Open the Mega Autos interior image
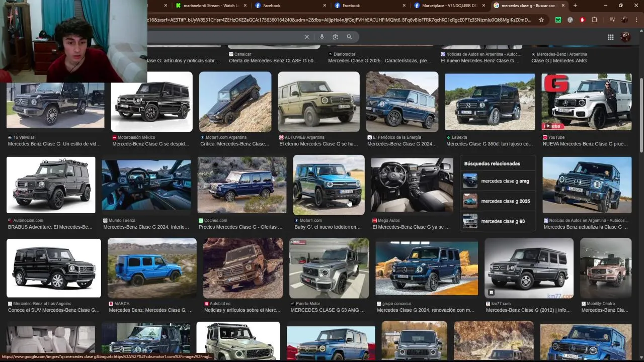The width and height of the screenshot is (644, 362). 412,185
